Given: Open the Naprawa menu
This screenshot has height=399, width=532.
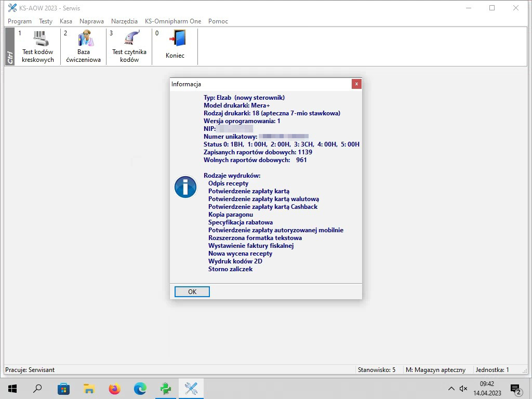Looking at the screenshot, I should tap(91, 21).
